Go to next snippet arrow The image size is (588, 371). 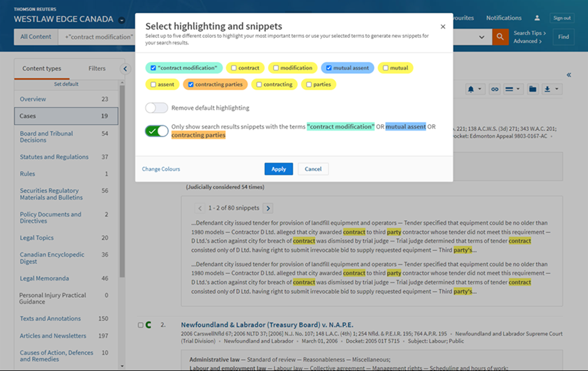268,208
